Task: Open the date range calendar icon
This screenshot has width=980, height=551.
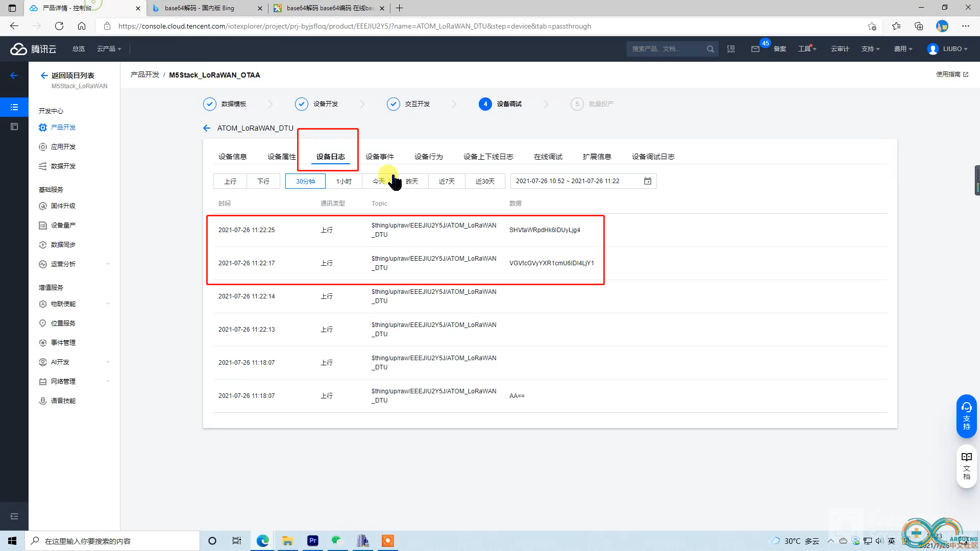Action: (648, 181)
